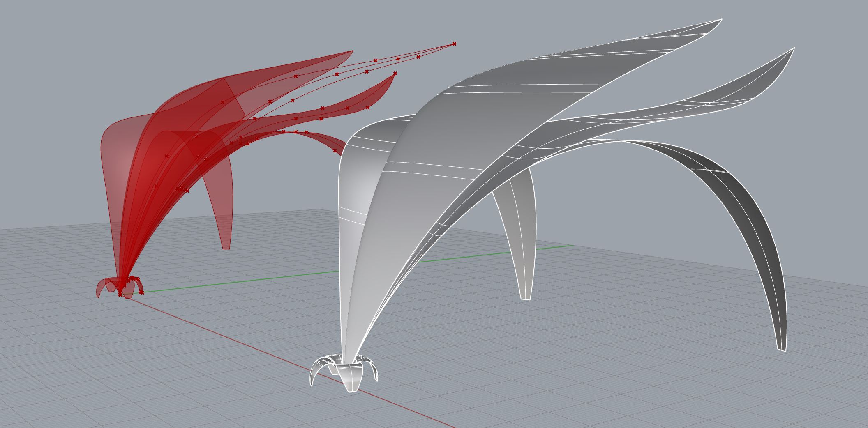Click the small red claw base at the origin
The width and height of the screenshot is (868, 428).
[x=119, y=287]
